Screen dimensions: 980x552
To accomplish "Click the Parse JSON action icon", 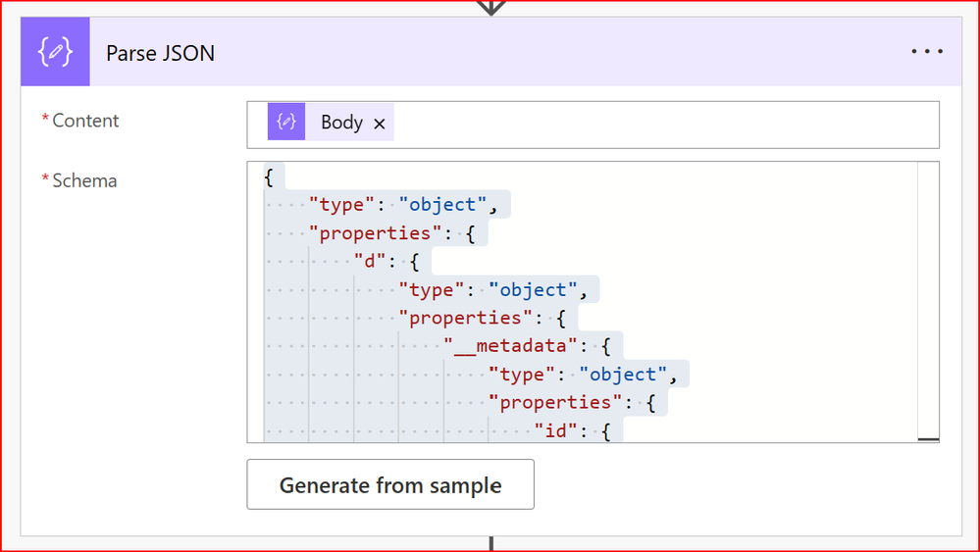I will point(55,52).
